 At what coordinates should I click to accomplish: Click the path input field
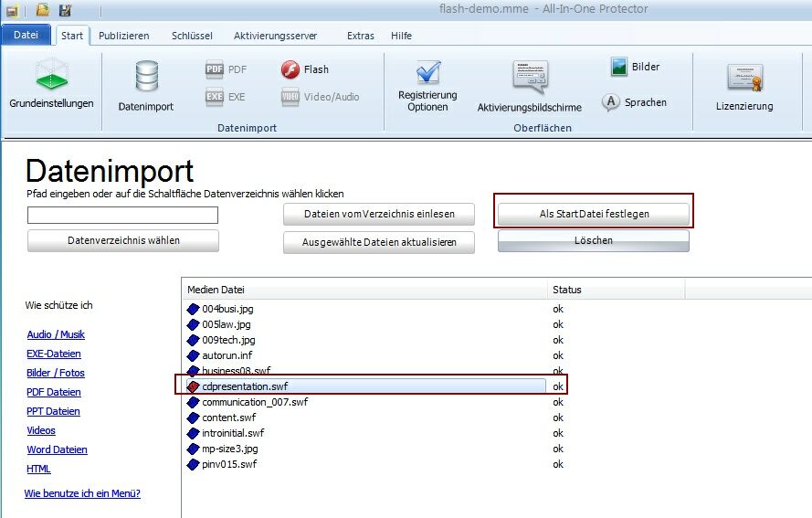click(122, 215)
